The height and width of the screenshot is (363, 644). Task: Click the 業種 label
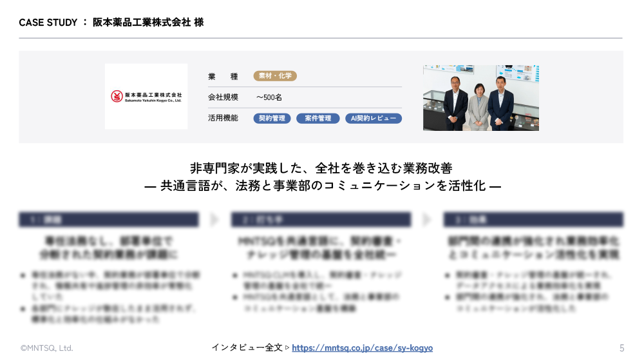tap(223, 76)
